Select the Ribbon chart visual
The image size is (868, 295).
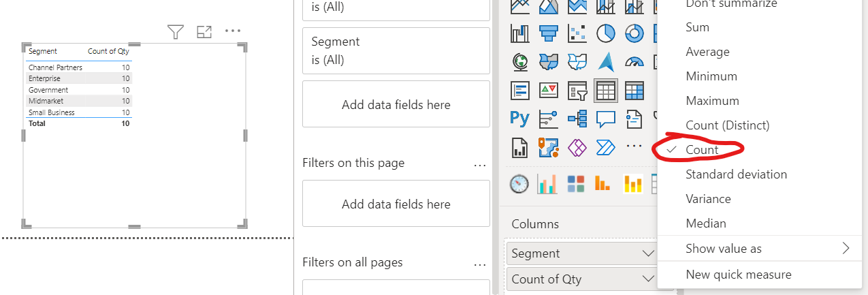pyautogui.click(x=520, y=32)
